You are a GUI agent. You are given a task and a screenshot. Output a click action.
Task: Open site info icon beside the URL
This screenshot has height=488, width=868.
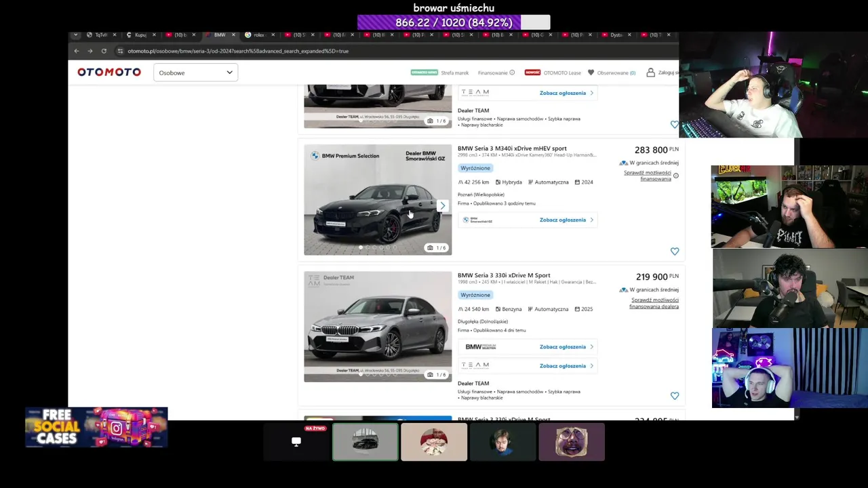coord(120,51)
